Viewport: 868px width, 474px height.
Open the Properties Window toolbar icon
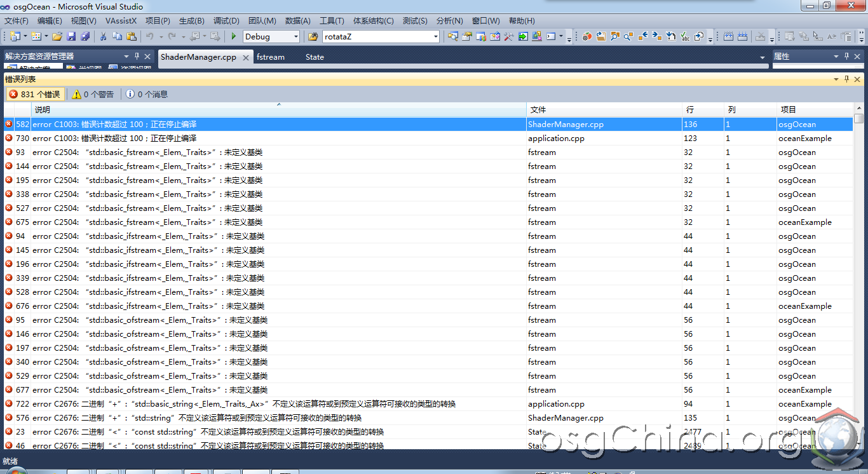click(x=466, y=36)
